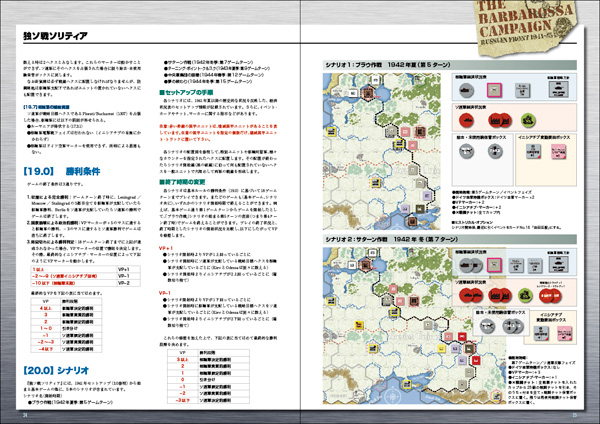The image size is (600, 424).
Task: Select the pink-bordered counter in Scenario 1 Axis box
Action: coord(494,90)
